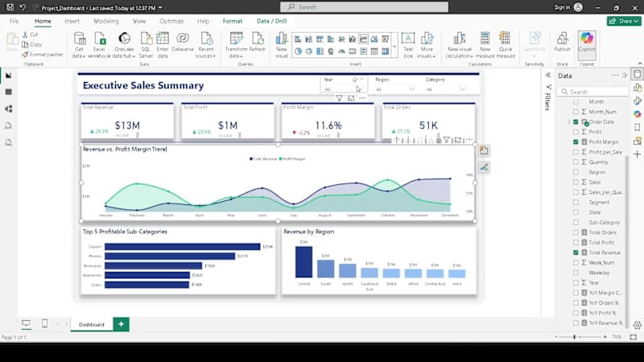Click Focus mode icon on Year slicer
This screenshot has width=644, height=362.
coord(351,98)
